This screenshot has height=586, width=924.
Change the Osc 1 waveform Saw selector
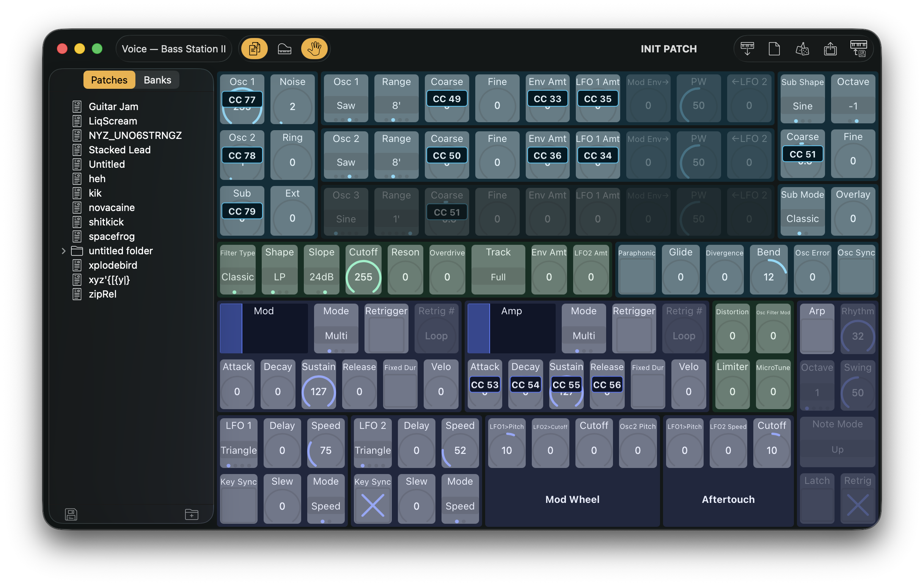click(x=346, y=106)
